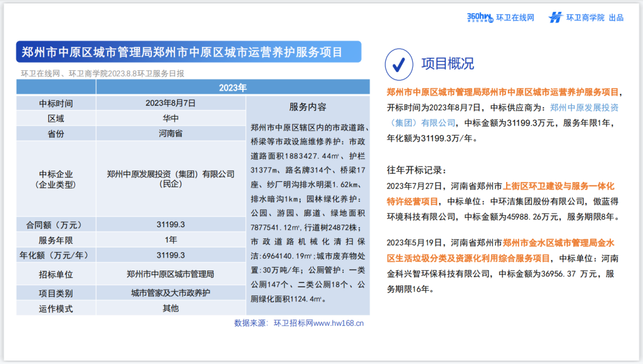Select the 年化额（万元/年） label
Viewport: 643px width, 364px height.
(56, 255)
